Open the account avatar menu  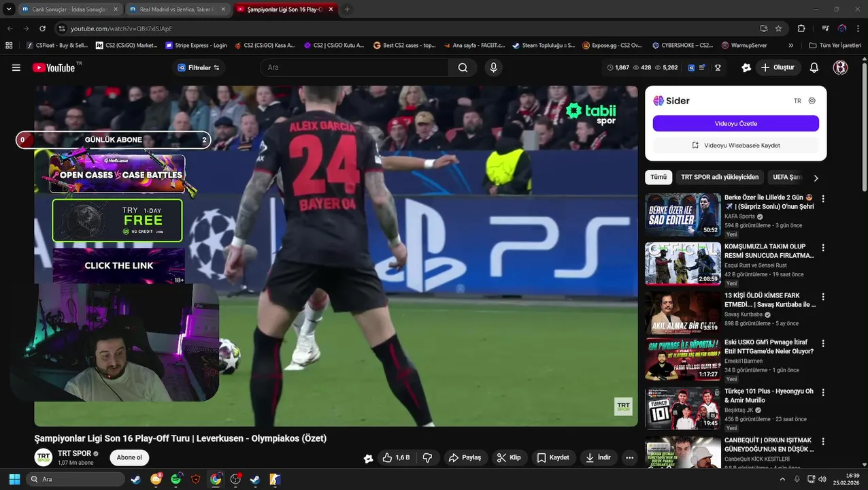pos(841,67)
